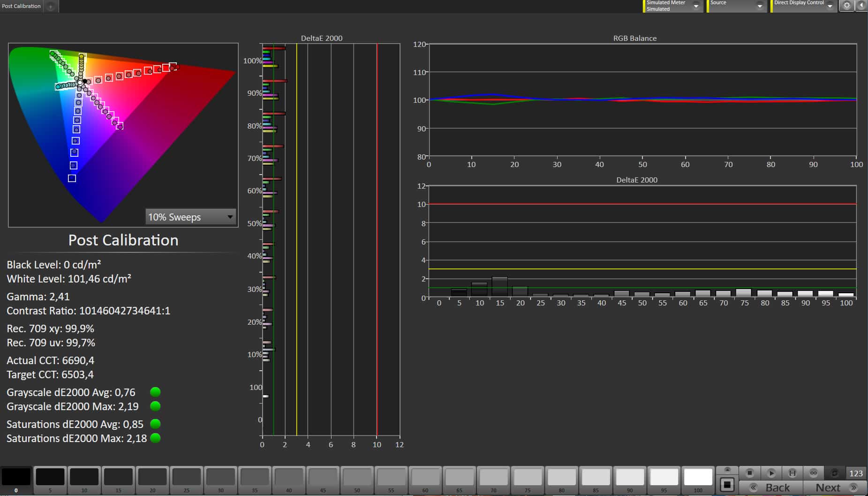Open the 10% Sweeps dropdown
Image resolution: width=868 pixels, height=496 pixels.
pyautogui.click(x=190, y=217)
